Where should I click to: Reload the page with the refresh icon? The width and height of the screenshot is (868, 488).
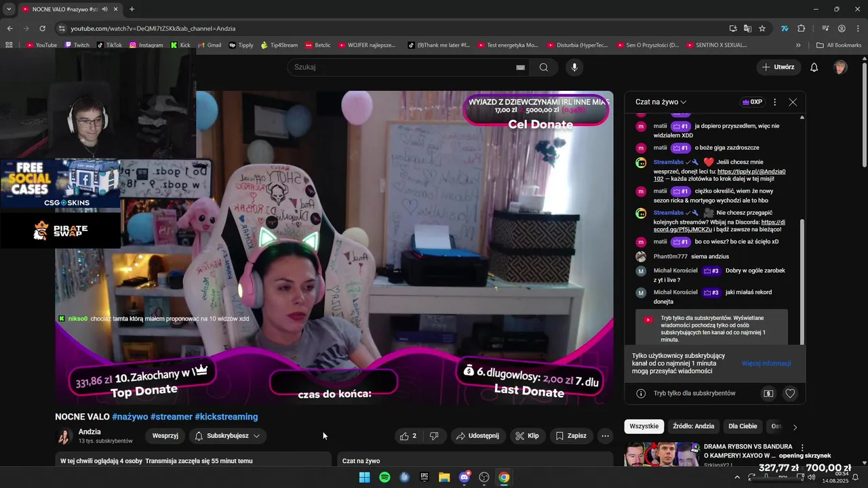[42, 28]
